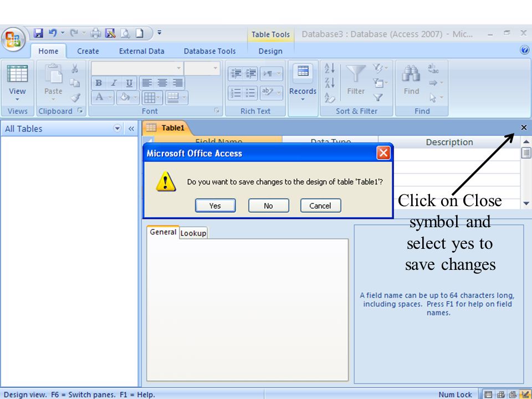
Task: Open the Table Tools Design tab
Action: [270, 51]
